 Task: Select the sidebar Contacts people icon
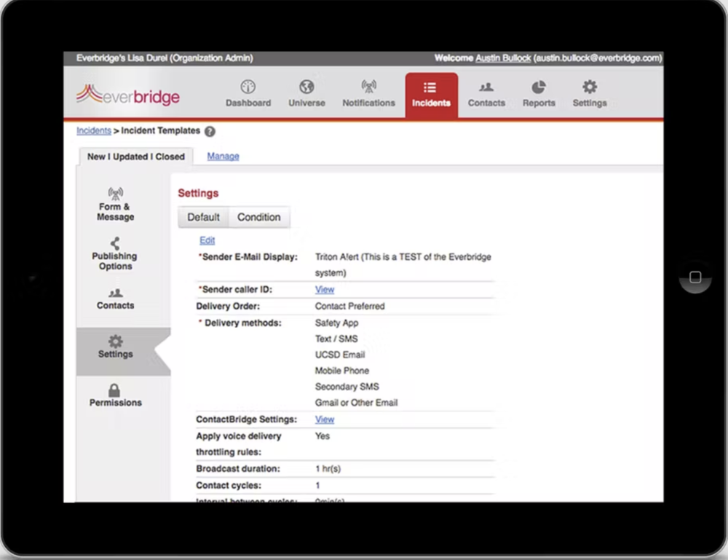[115, 293]
